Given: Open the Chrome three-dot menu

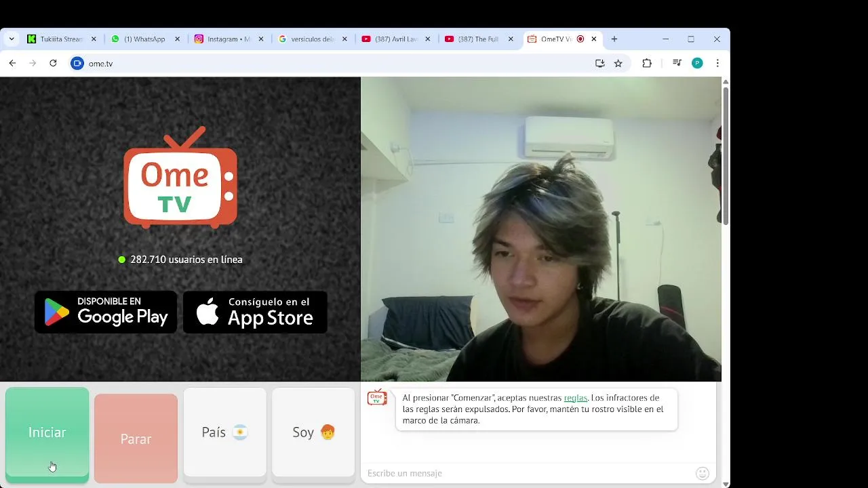Looking at the screenshot, I should 717,63.
